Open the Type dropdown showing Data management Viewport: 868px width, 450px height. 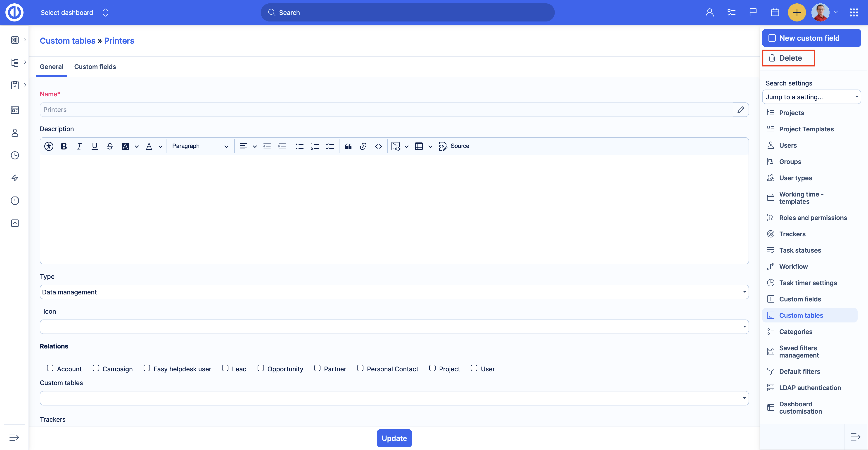coord(394,292)
